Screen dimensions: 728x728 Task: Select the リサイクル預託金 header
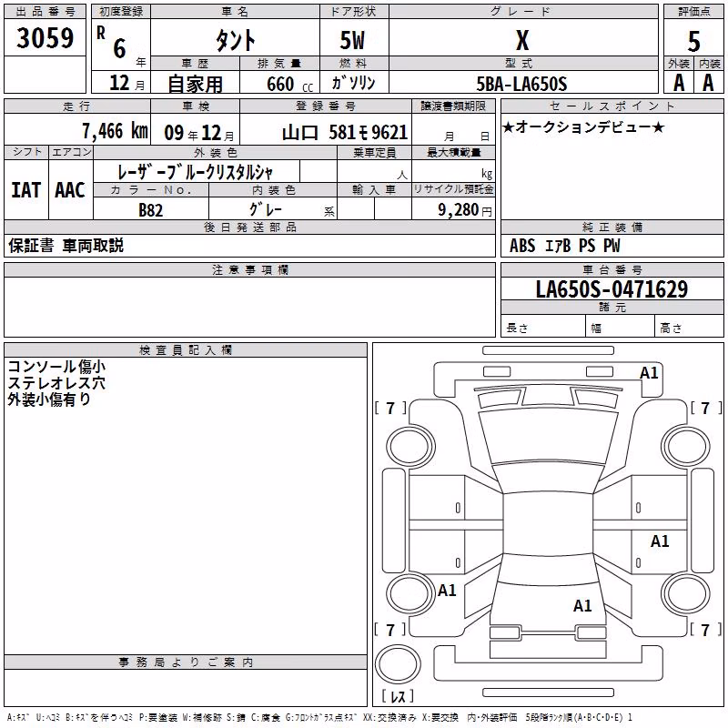point(453,189)
